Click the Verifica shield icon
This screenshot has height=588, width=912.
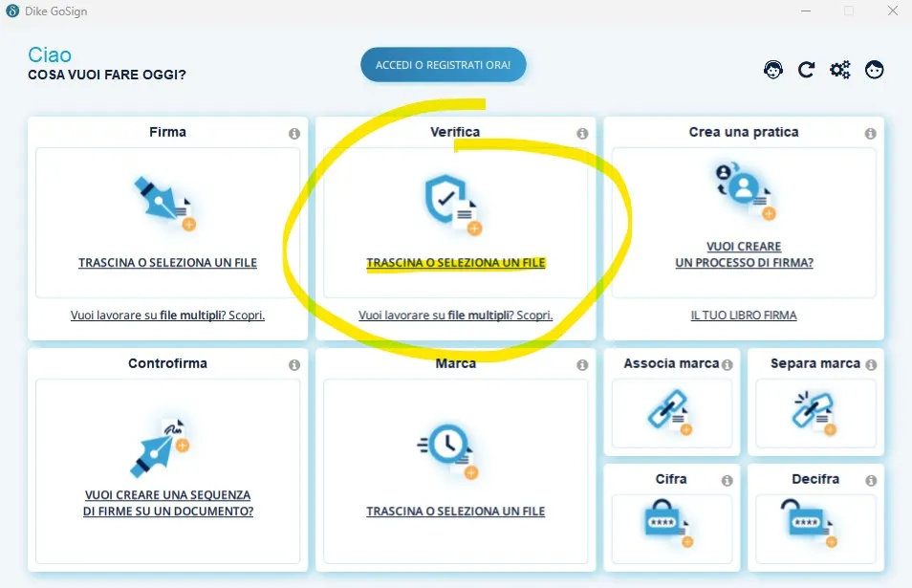pos(451,203)
